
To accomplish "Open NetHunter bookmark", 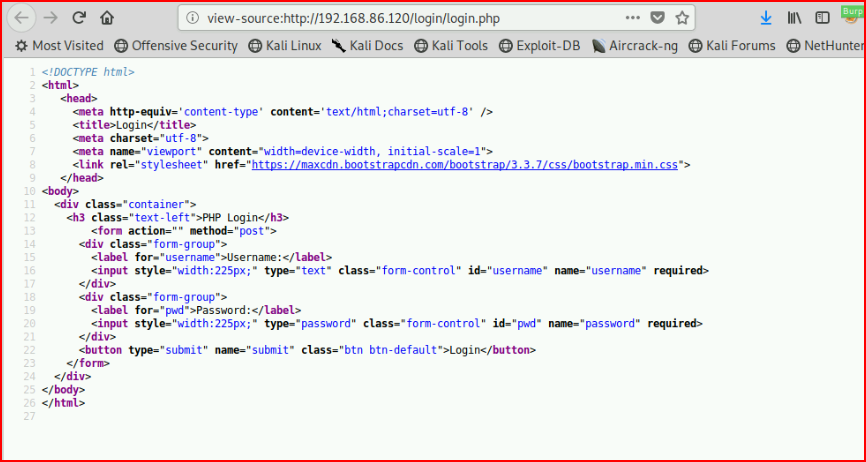I will (x=826, y=46).
